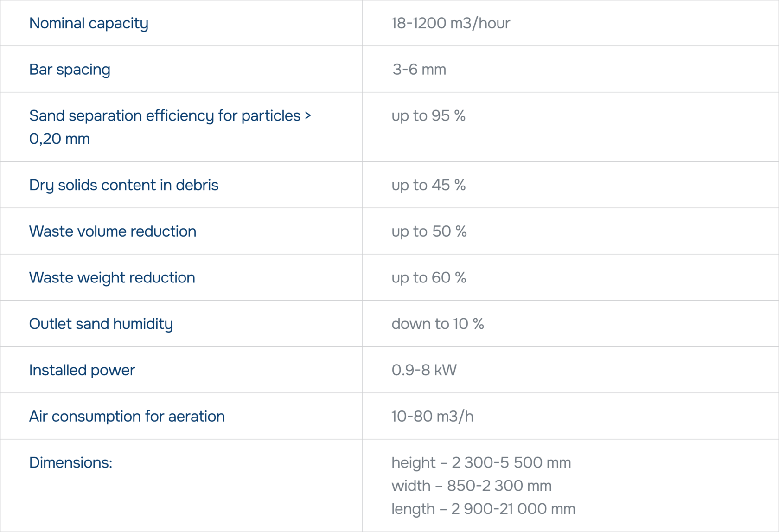Click the up to 45 % value
779x532 pixels.
428,185
